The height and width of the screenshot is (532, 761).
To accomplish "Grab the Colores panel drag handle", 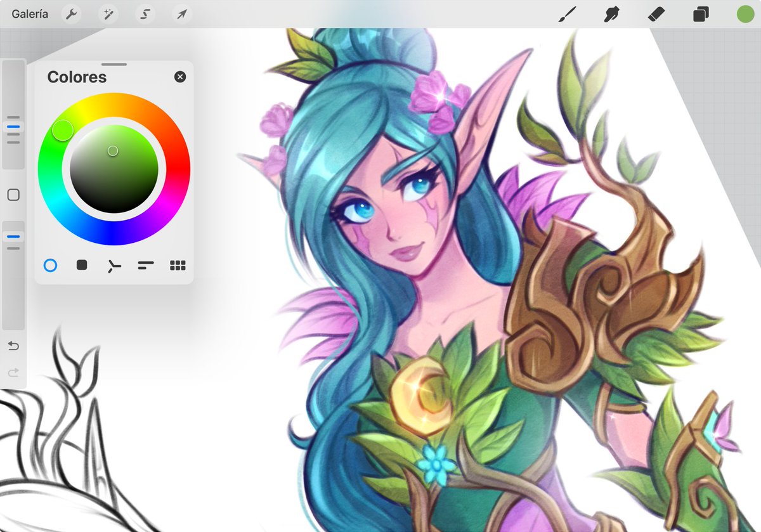I will pos(114,64).
